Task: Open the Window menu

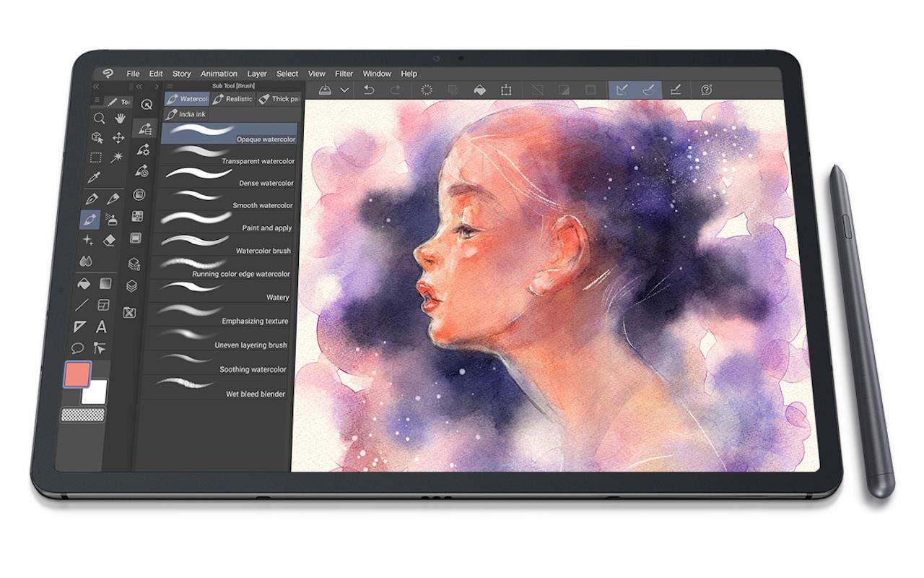Action: pos(377,74)
